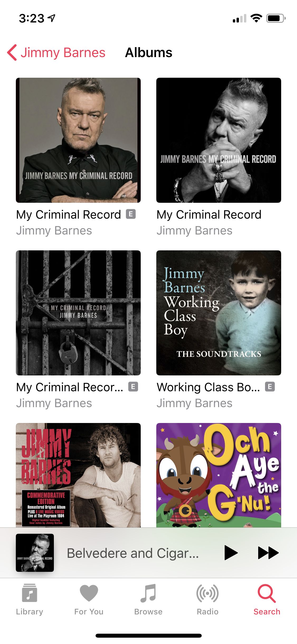Open the Jimmy Barnes Commemorative Edition album

78,475
